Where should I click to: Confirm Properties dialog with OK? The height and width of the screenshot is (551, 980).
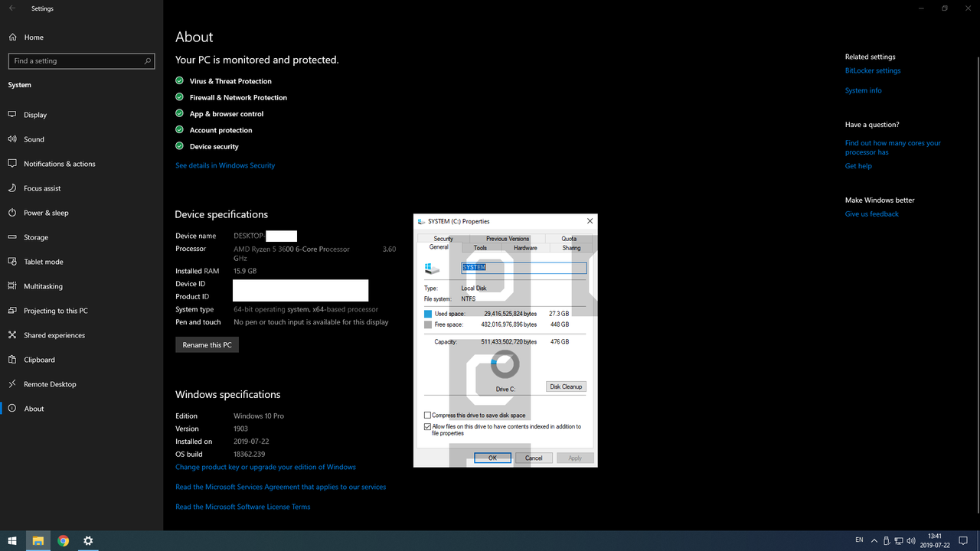[492, 458]
